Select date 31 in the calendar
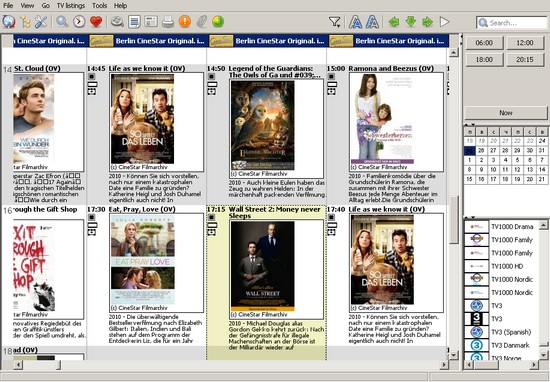This screenshot has height=382, width=550. click(542, 150)
